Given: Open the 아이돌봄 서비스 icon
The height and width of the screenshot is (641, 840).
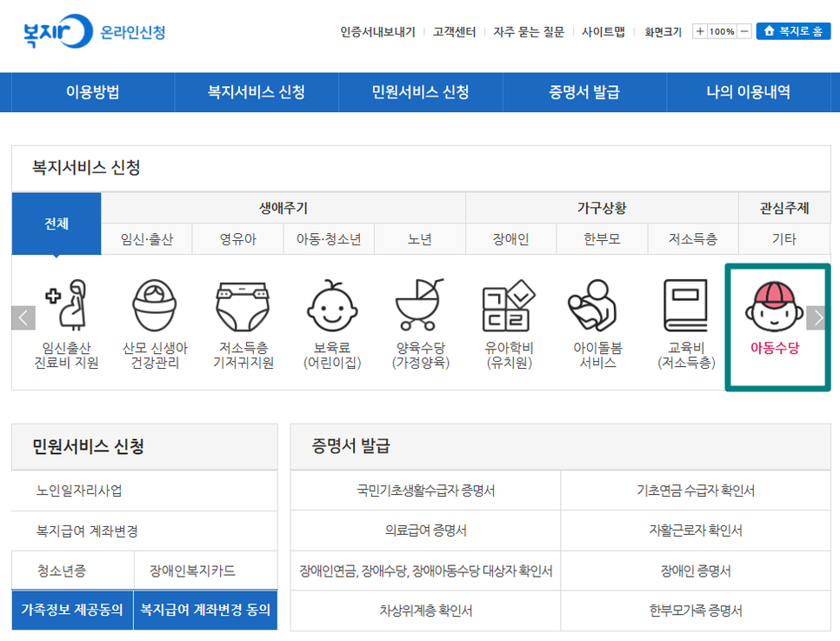Looking at the screenshot, I should pos(597,324).
